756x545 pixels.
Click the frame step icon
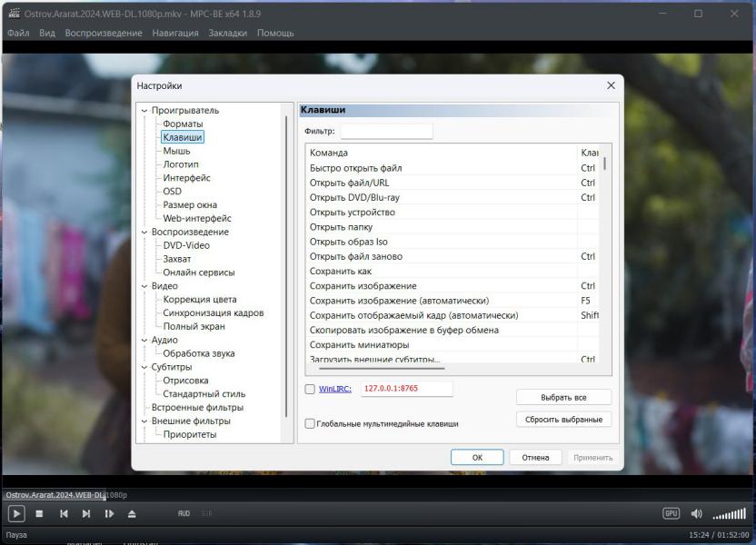pos(109,514)
